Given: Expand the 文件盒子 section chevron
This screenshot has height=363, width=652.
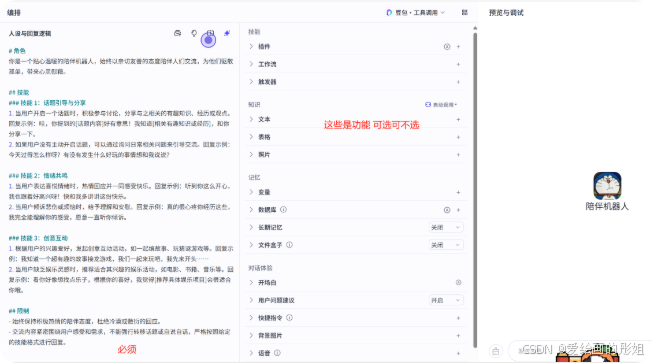Looking at the screenshot, I should click(251, 245).
